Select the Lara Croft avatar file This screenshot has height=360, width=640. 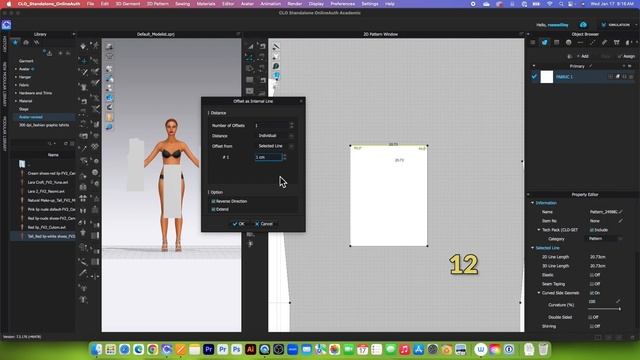48,182
